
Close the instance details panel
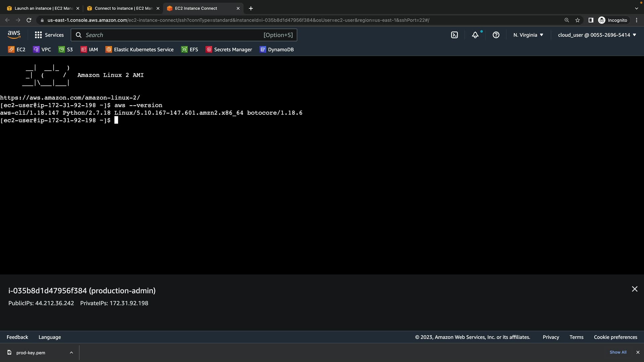635,289
